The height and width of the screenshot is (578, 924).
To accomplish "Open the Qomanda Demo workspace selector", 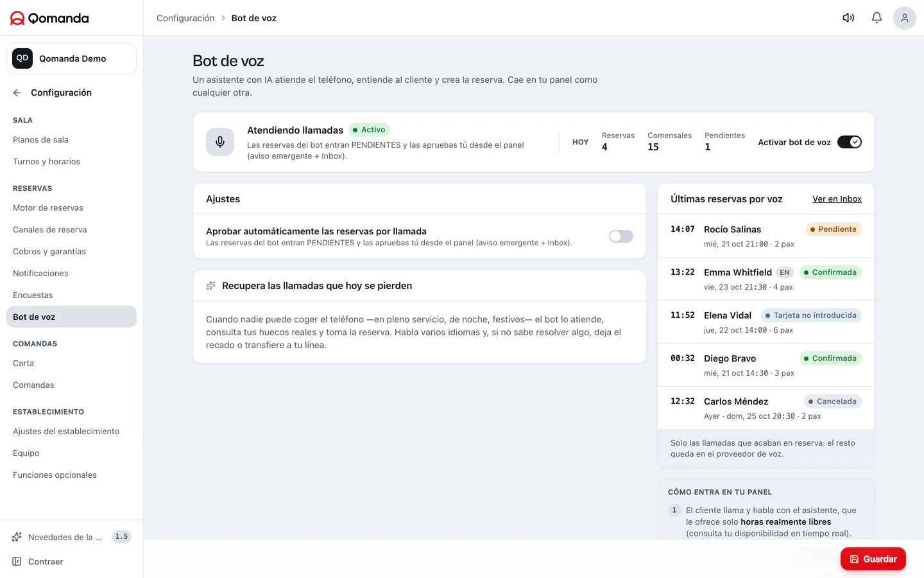I will [71, 58].
